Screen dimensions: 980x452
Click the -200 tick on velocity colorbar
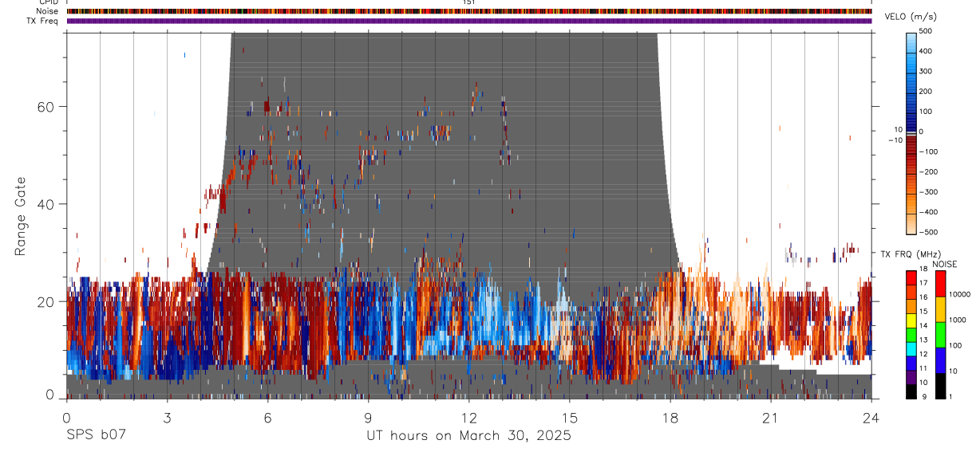[x=928, y=172]
